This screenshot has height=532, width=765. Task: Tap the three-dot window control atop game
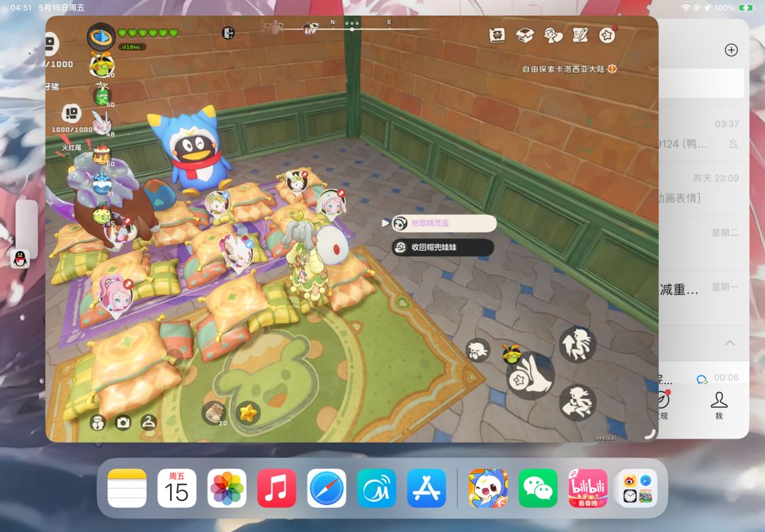[x=352, y=23]
